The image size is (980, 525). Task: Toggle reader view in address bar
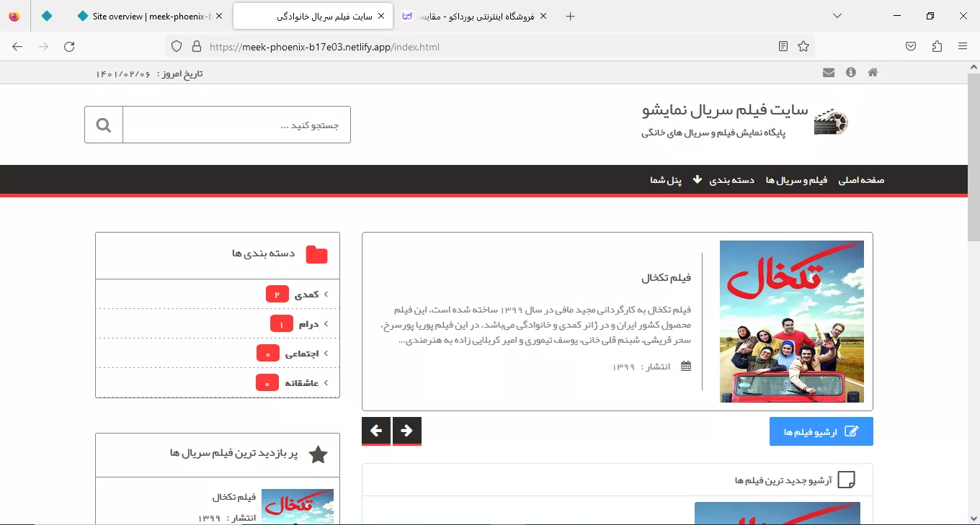coord(783,47)
